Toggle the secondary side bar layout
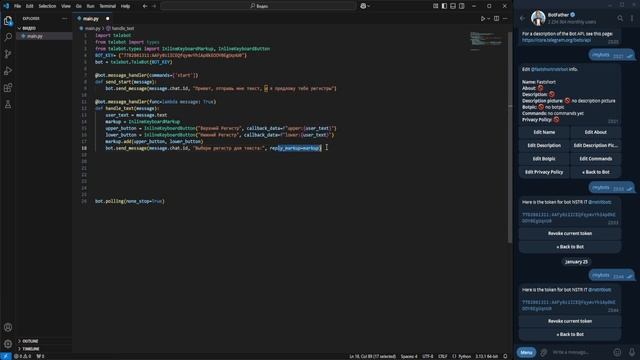 coord(462,6)
